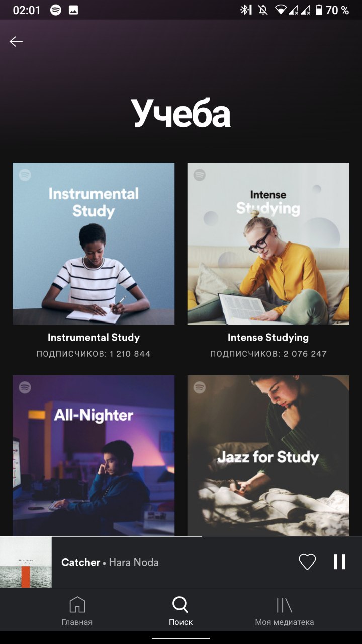Like the Catcher track with heart icon

pyautogui.click(x=307, y=562)
